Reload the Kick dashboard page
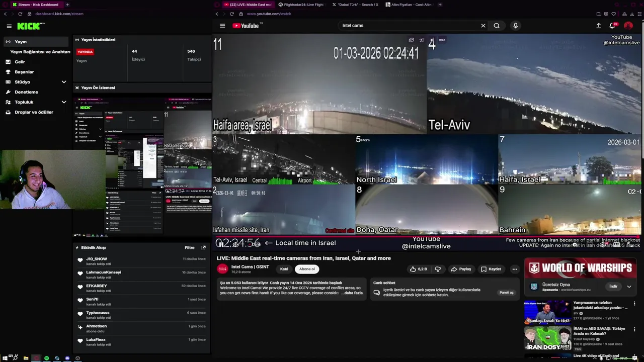 click(20, 14)
